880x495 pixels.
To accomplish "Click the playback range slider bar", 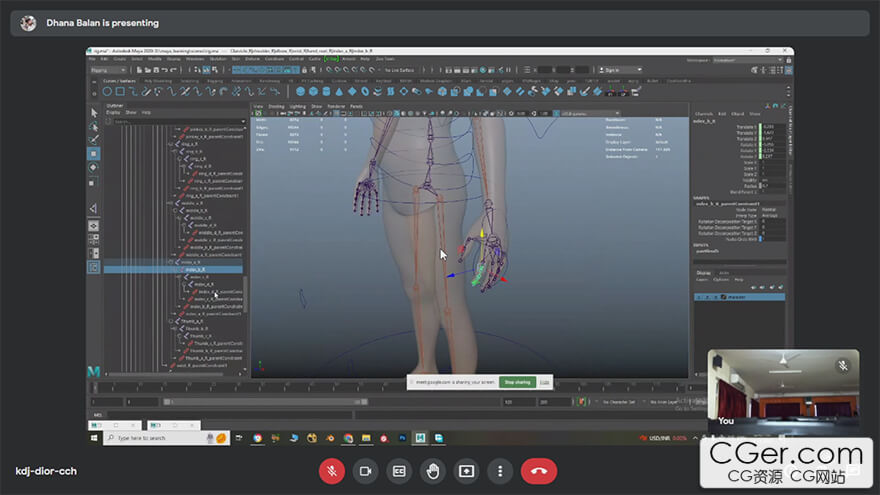I will (265, 402).
